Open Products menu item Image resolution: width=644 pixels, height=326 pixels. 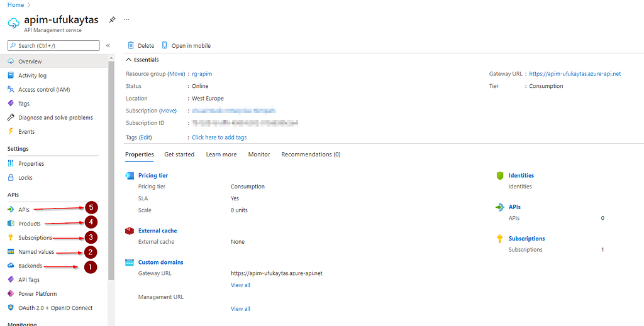click(x=30, y=224)
